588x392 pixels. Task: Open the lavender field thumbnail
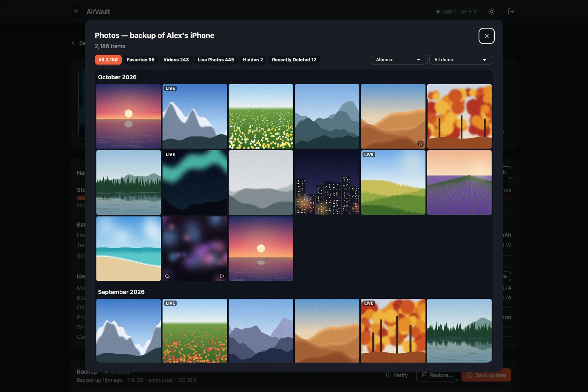[459, 183]
